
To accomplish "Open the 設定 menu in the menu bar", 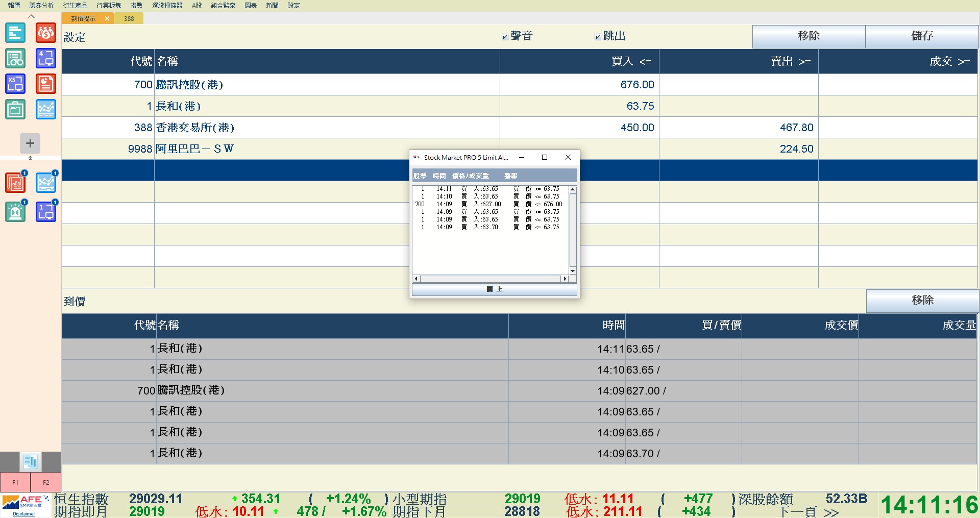I will (293, 6).
